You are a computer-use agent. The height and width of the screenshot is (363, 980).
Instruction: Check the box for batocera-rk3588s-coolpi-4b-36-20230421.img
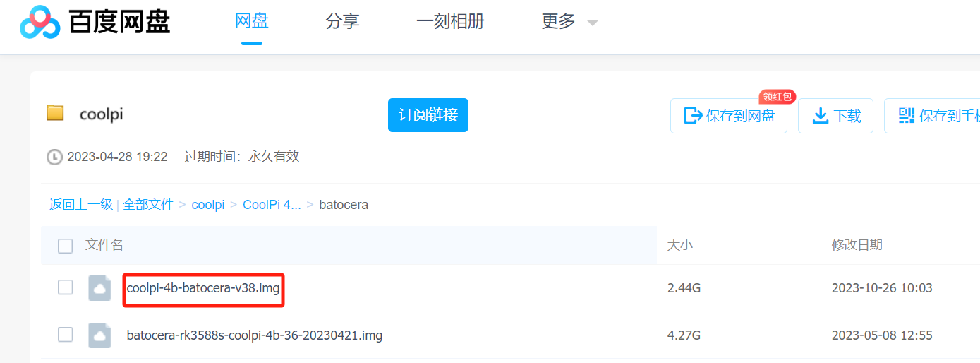coord(66,335)
